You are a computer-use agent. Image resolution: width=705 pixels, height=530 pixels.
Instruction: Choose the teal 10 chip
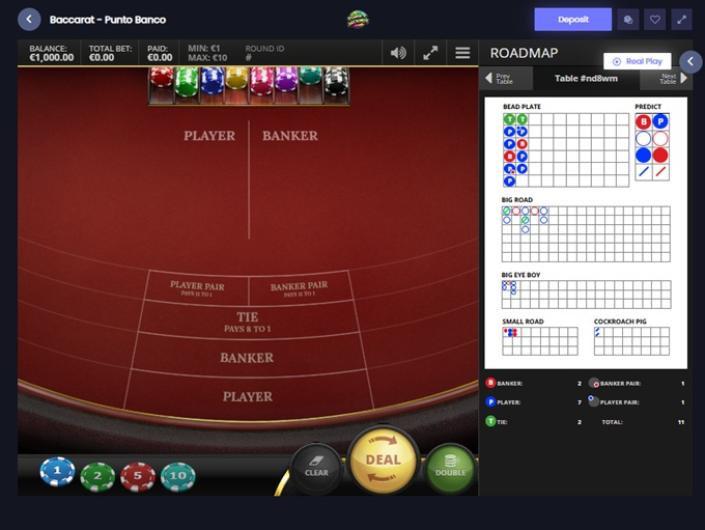click(x=178, y=476)
